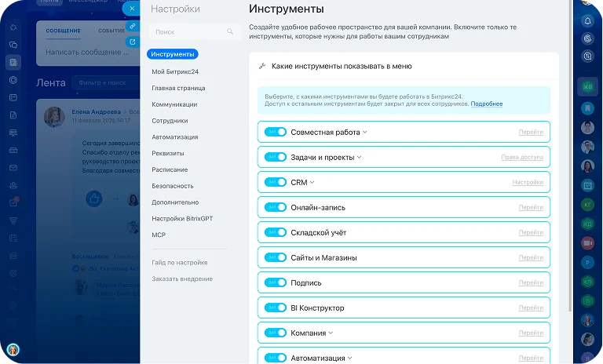The image size is (603, 364).
Task: Open Calendar icon in left sidebar
Action: coord(13,97)
